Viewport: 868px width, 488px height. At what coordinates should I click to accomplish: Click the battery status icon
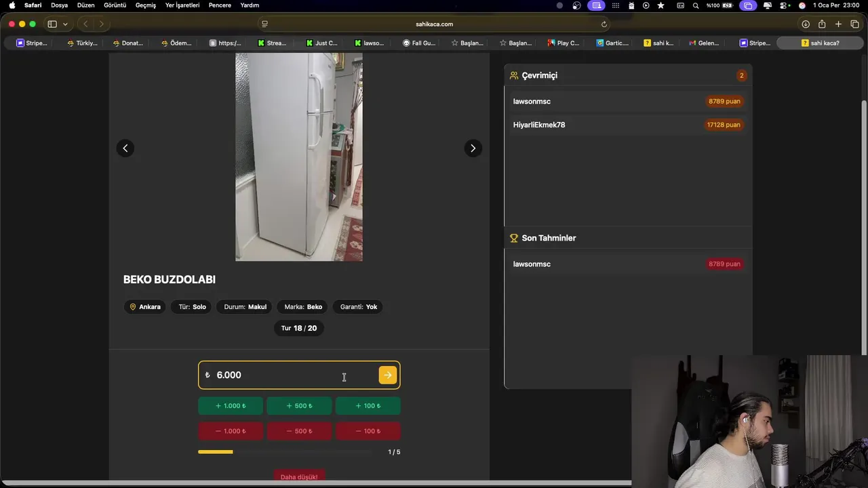[x=729, y=5]
